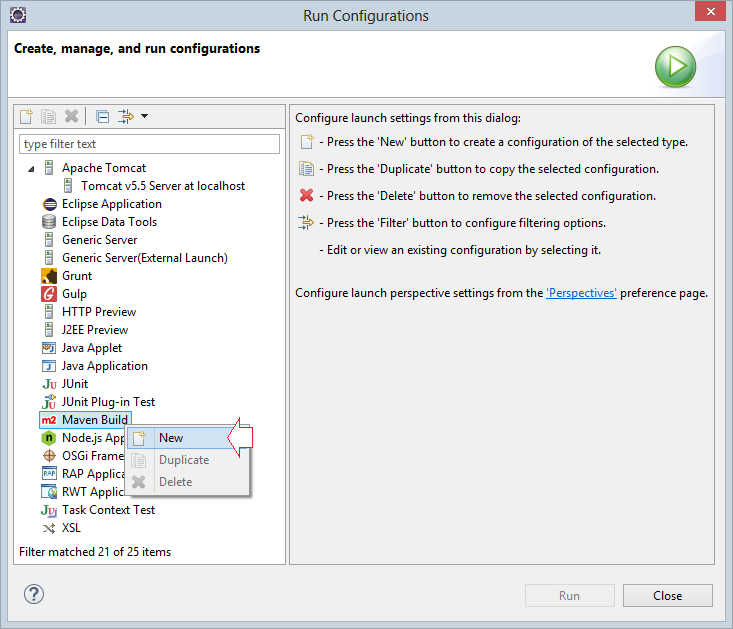Viewport: 733px width, 629px height.
Task: Click the JUnit Plug-in Test icon
Action: [x=49, y=402]
